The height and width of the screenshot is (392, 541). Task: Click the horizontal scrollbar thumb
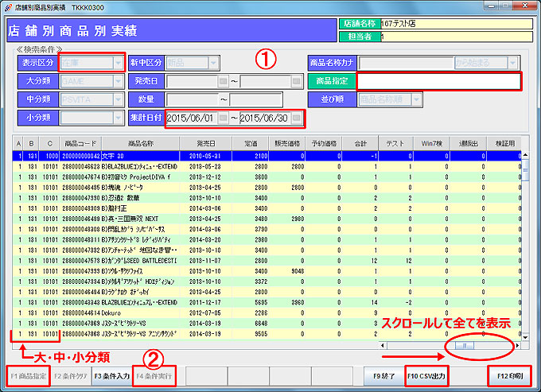coord(465,346)
